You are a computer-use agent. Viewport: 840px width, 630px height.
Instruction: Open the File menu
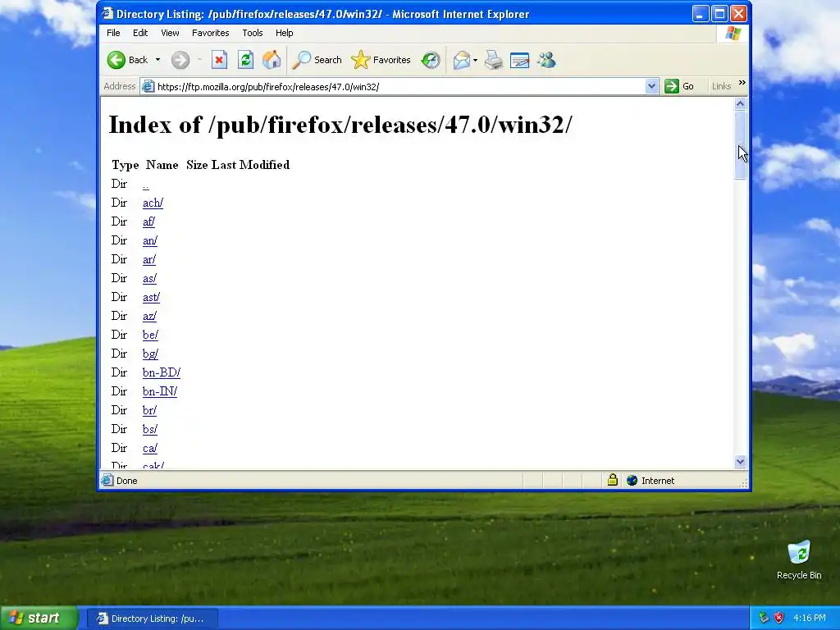coord(113,33)
